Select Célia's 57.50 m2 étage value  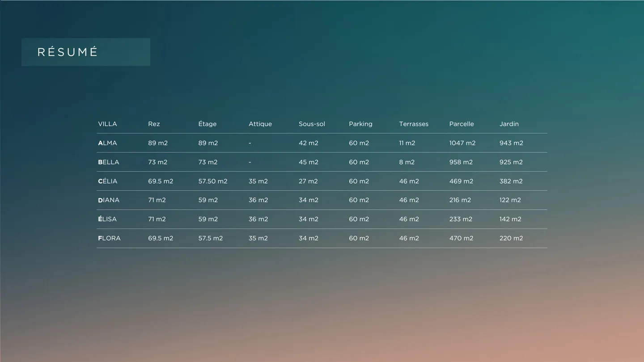coord(213,181)
